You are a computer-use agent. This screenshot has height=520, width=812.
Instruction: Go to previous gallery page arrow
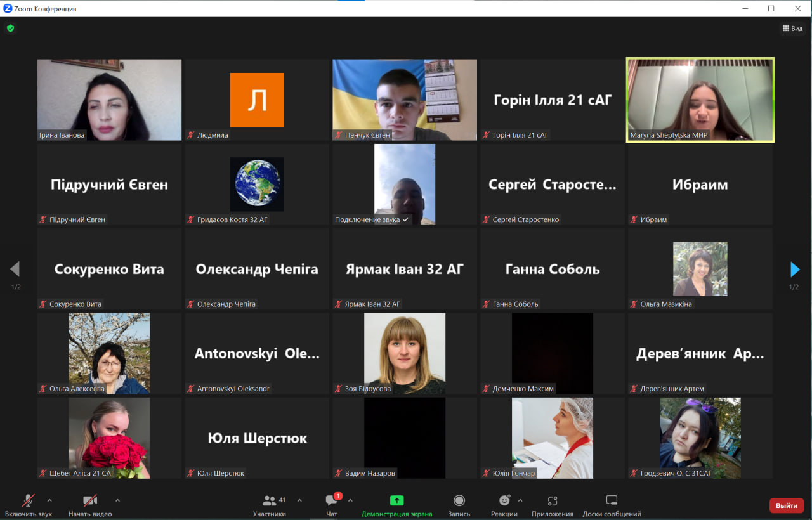pyautogui.click(x=15, y=270)
